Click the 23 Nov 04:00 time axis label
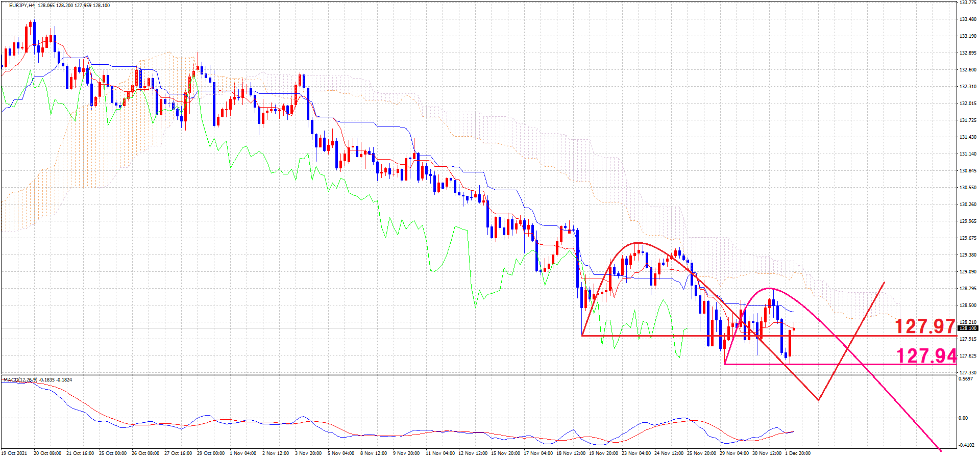Image resolution: width=980 pixels, height=459 pixels. point(636,453)
